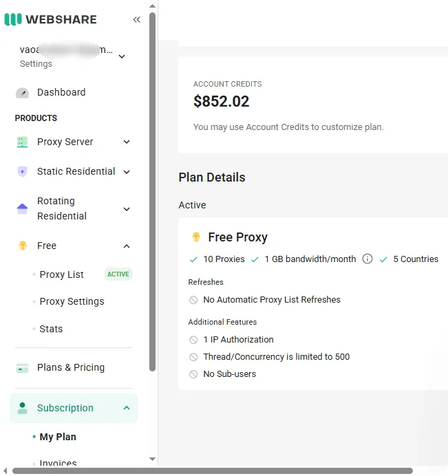Click the No Sub-users prohibited icon
Image resolution: width=448 pixels, height=476 pixels.
point(193,374)
